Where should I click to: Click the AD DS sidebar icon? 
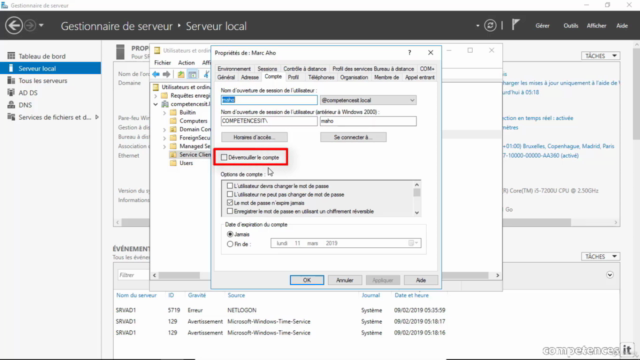click(11, 93)
